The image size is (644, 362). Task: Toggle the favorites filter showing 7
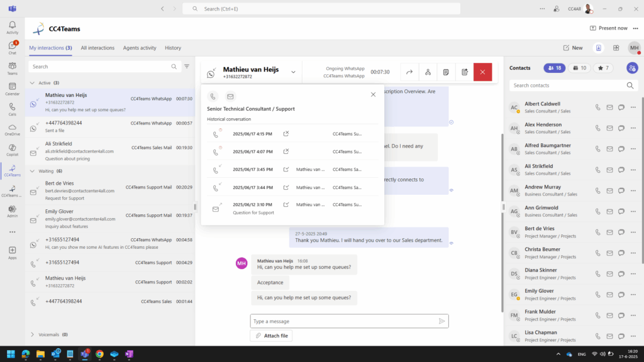pyautogui.click(x=604, y=68)
